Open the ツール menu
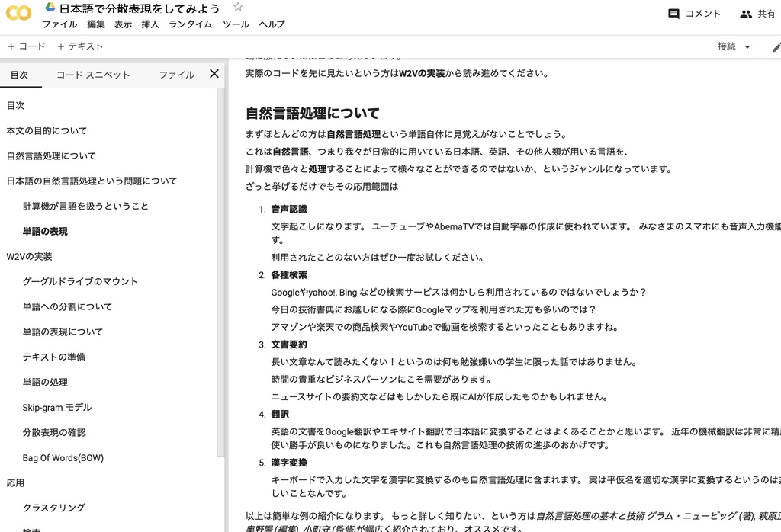Image resolution: width=781 pixels, height=532 pixels. [236, 24]
